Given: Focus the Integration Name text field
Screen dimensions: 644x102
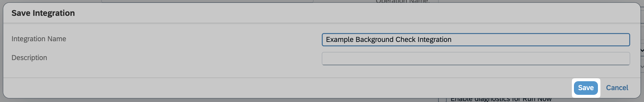Looking at the screenshot, I should coord(475,40).
